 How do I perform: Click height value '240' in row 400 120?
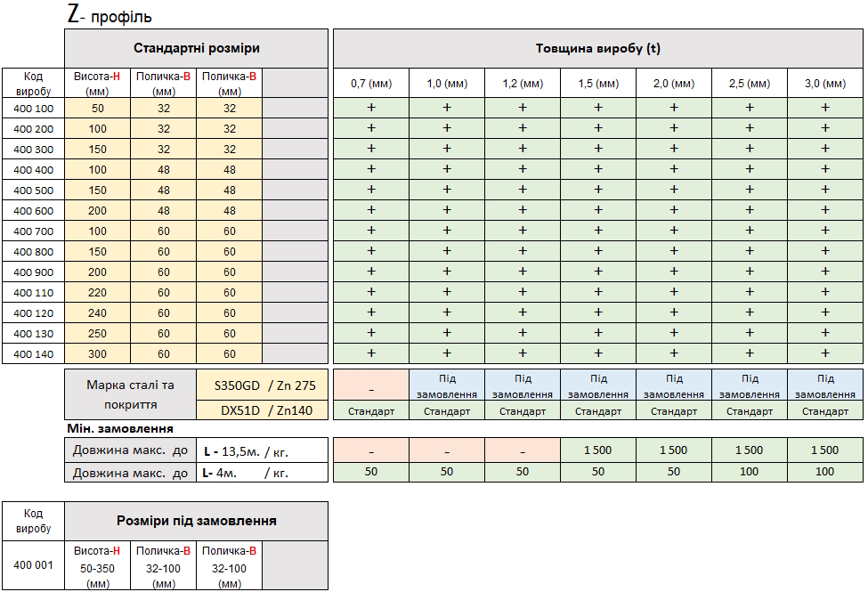[x=97, y=313]
